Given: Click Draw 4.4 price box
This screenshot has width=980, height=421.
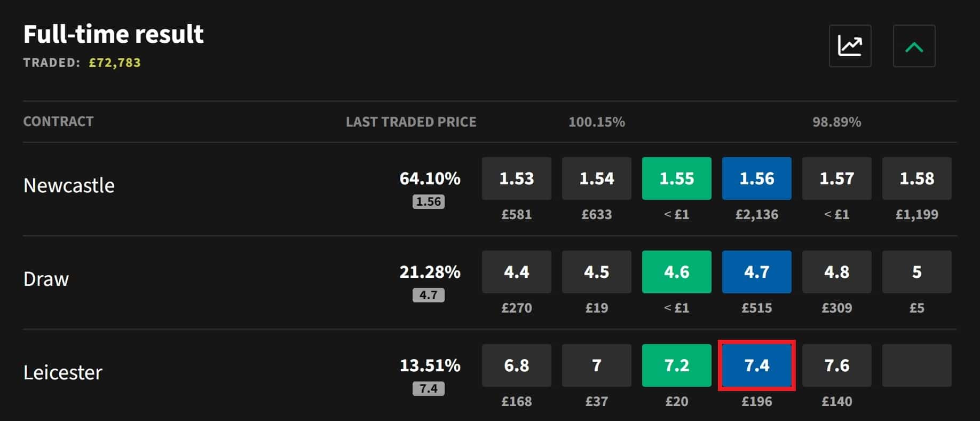Looking at the screenshot, I should 516,272.
